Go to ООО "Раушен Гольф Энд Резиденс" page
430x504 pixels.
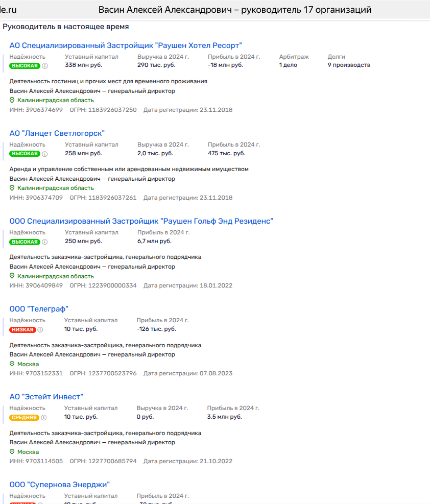(141, 221)
